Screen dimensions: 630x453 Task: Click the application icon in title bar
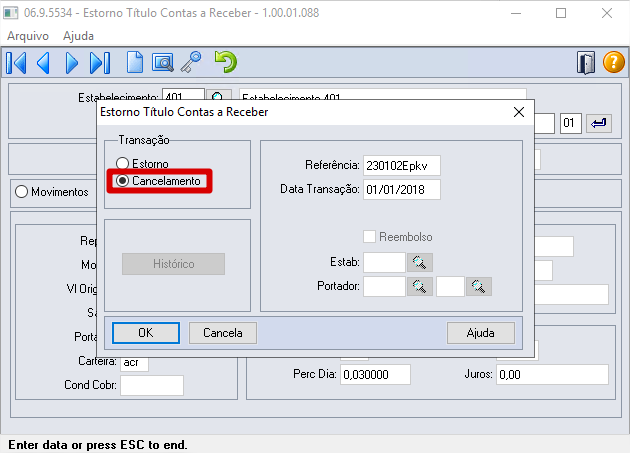[x=11, y=13]
